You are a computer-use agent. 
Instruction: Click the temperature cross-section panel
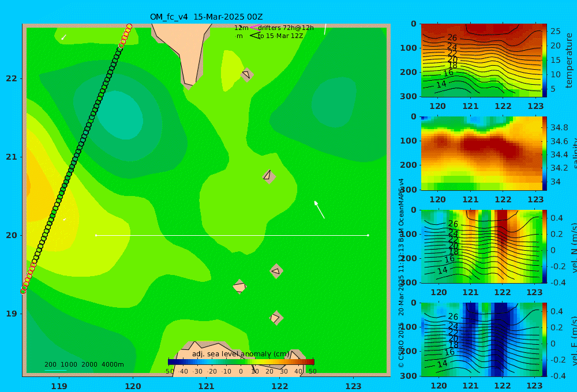point(481,61)
